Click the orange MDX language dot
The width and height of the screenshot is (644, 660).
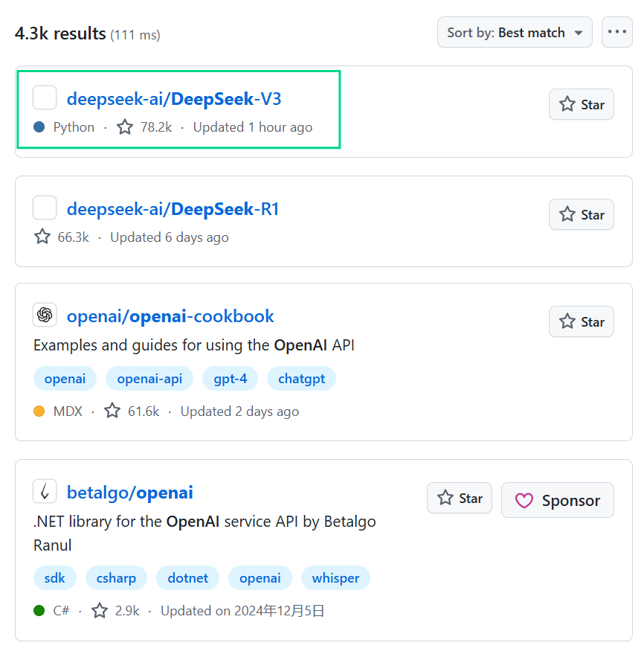pos(39,411)
